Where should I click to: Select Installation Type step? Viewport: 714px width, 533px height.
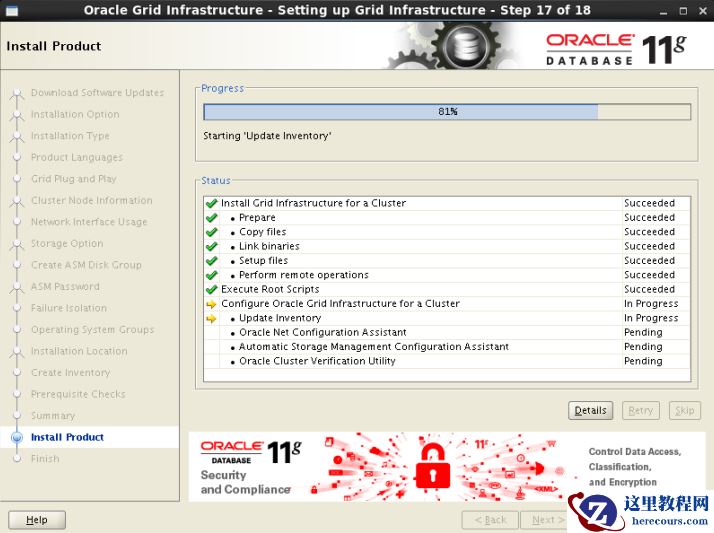pyautogui.click(x=70, y=136)
